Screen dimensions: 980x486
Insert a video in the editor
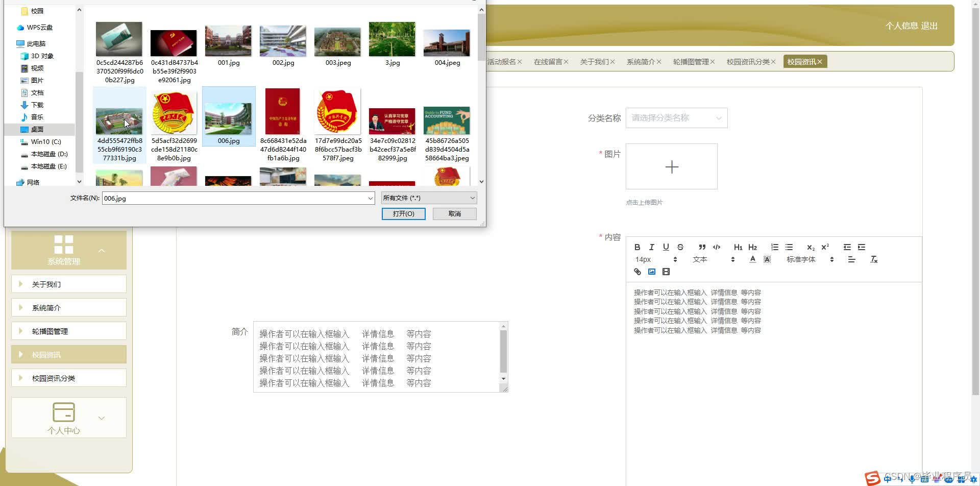[666, 272]
